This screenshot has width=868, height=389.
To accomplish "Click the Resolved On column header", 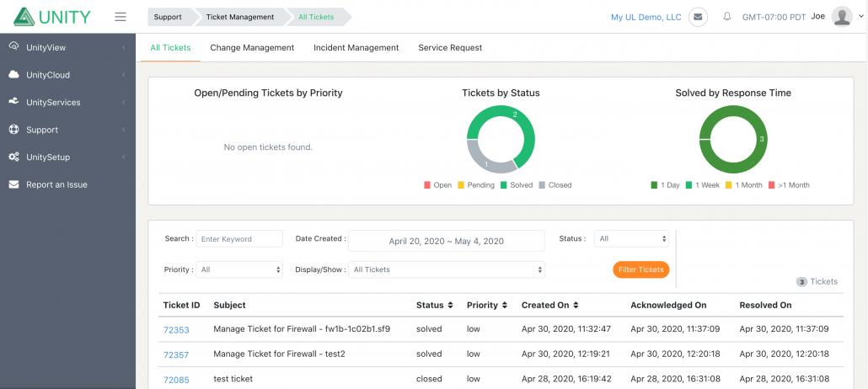I will point(765,305).
